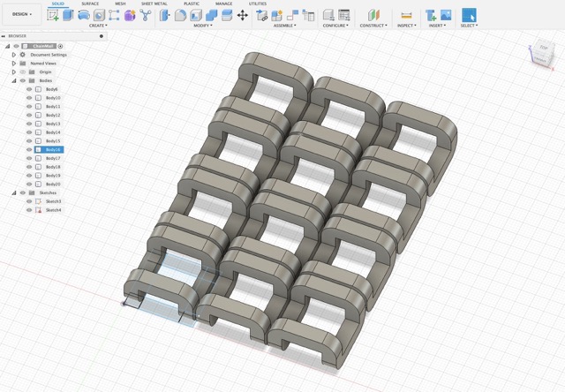Collapse the Bodies folder
Image resolution: width=565 pixels, height=392 pixels.
click(x=14, y=80)
